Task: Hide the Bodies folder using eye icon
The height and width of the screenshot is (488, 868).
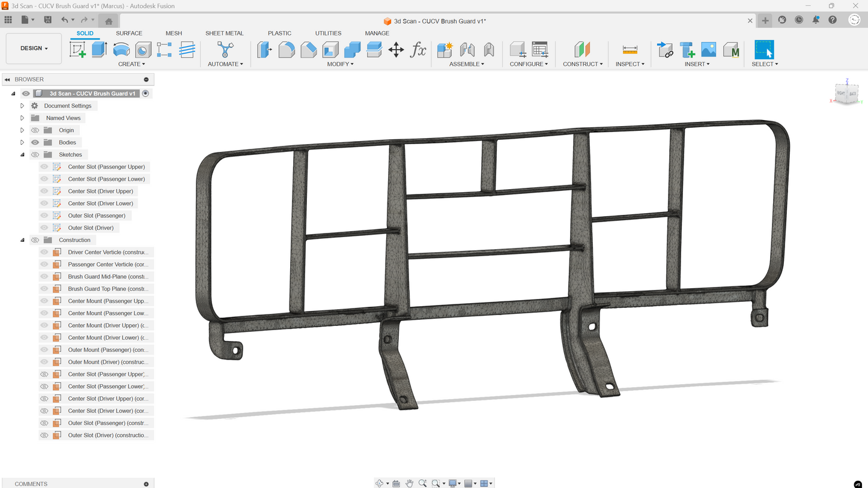Action: (35, 142)
